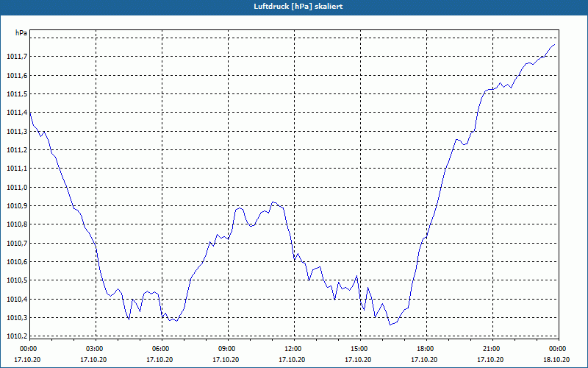Image resolution: width=588 pixels, height=368 pixels.
Task: Click the 1011,1 axis value
Action: (17, 169)
